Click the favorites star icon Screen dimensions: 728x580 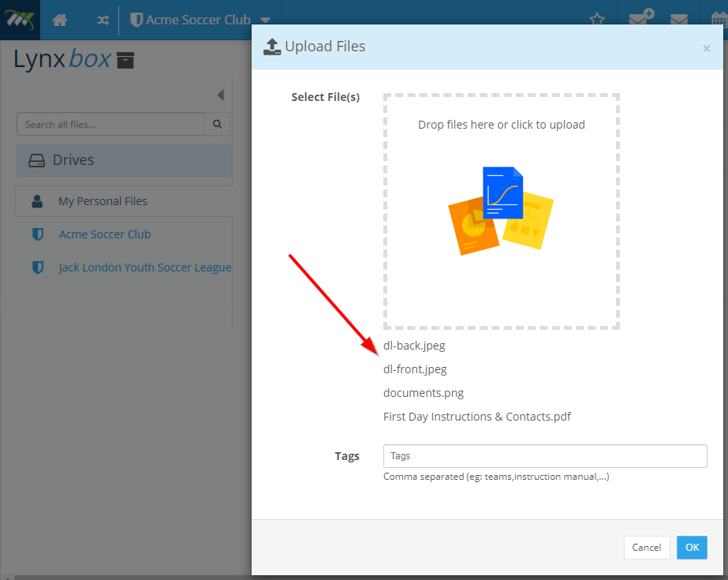[597, 20]
